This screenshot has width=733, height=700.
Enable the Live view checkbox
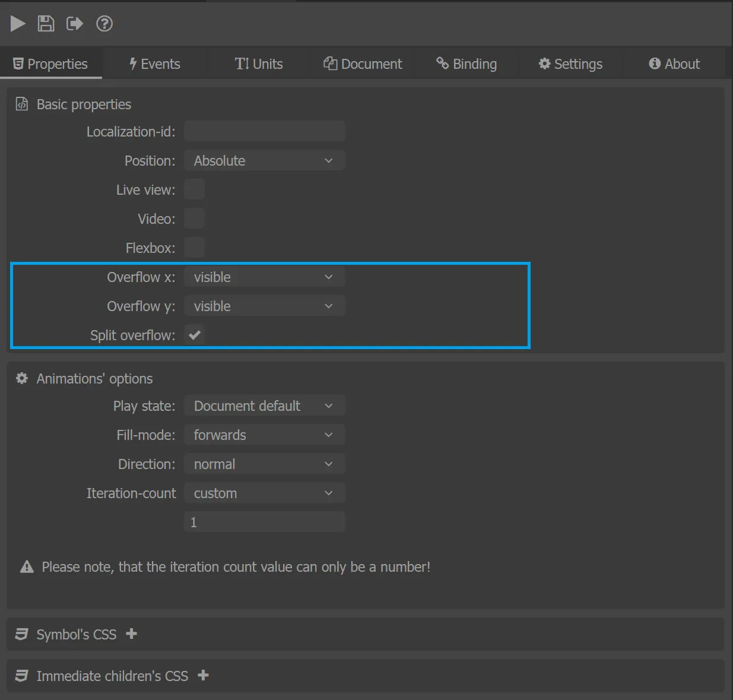(194, 189)
